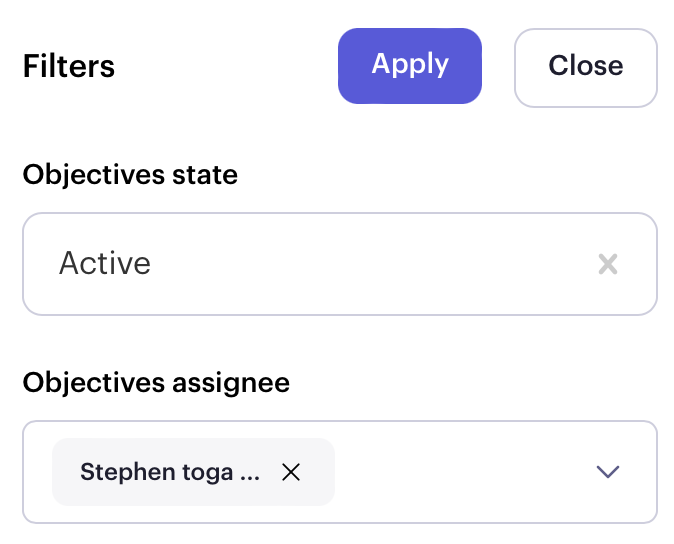This screenshot has width=674, height=544.
Task: Show assignee options via down arrow
Action: tap(608, 472)
